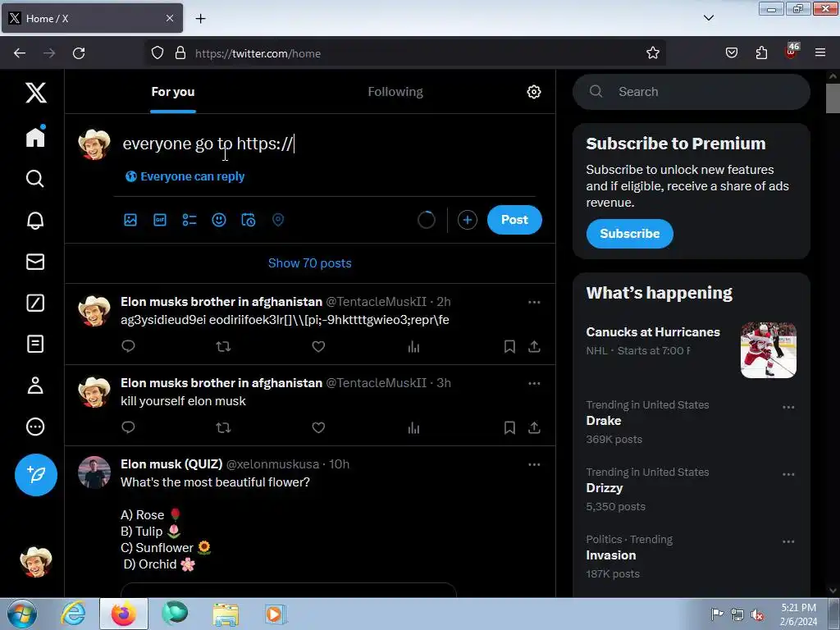Image resolution: width=840 pixels, height=630 pixels.
Task: Add another post with plus icon
Action: pos(467,220)
